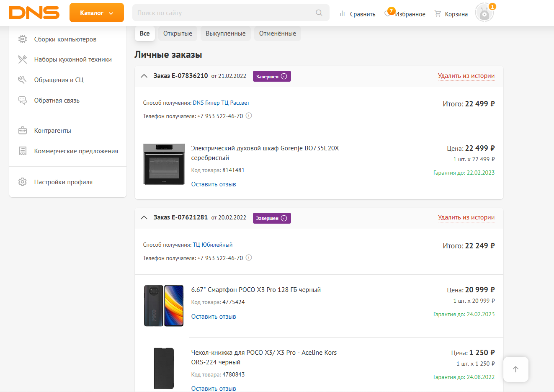Leave review for Aceline Kors case
The width and height of the screenshot is (554, 392).
(x=214, y=389)
